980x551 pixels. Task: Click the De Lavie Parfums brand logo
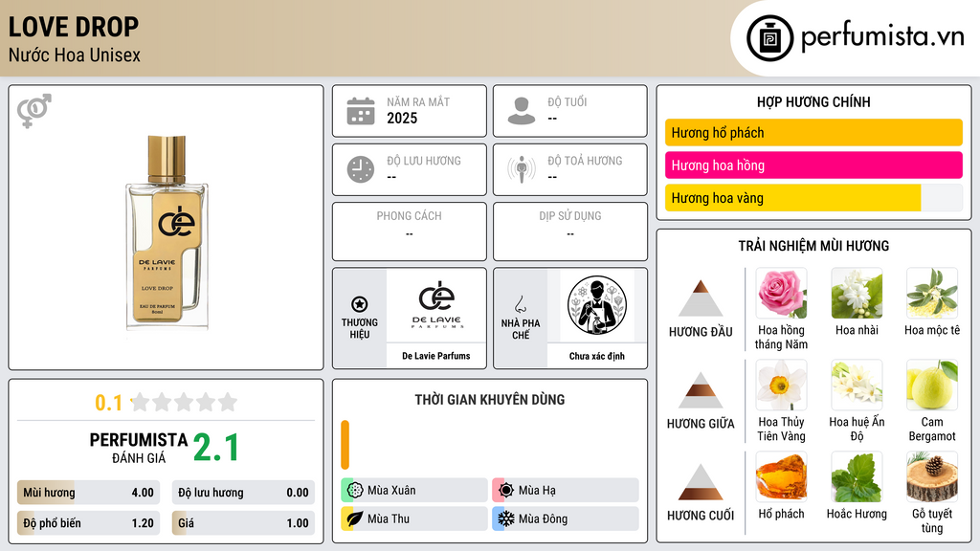pyautogui.click(x=436, y=305)
